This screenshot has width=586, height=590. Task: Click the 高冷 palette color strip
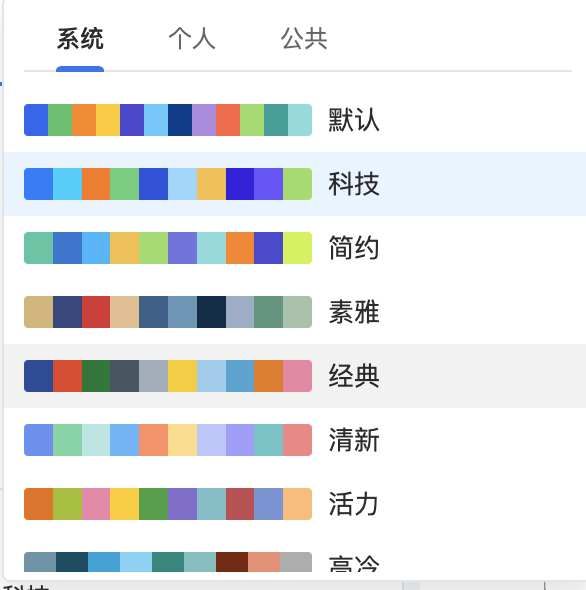tap(168, 562)
